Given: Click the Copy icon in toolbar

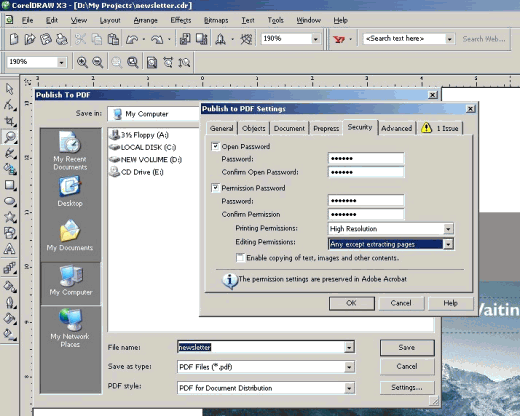Looking at the screenshot, I should [x=97, y=39].
